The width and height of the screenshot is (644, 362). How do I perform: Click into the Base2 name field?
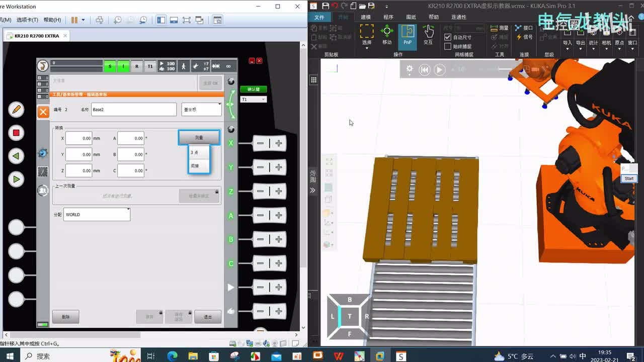pyautogui.click(x=134, y=110)
